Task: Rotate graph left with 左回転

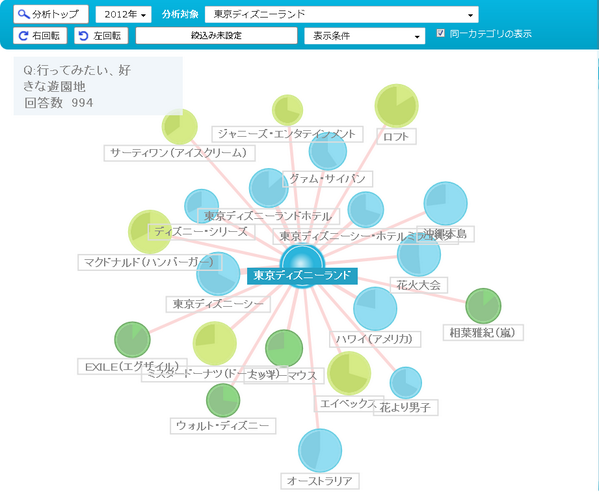Action: [x=101, y=36]
